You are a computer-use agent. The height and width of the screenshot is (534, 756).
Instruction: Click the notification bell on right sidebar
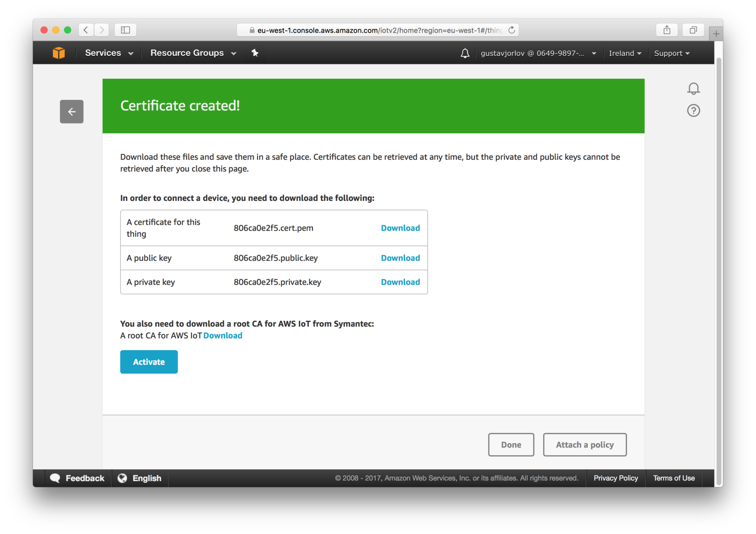[x=693, y=89]
